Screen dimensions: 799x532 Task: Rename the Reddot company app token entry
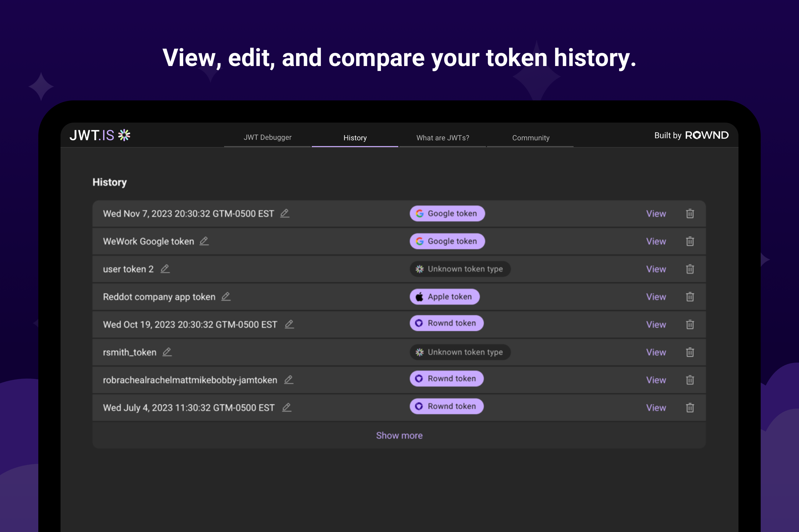click(226, 297)
